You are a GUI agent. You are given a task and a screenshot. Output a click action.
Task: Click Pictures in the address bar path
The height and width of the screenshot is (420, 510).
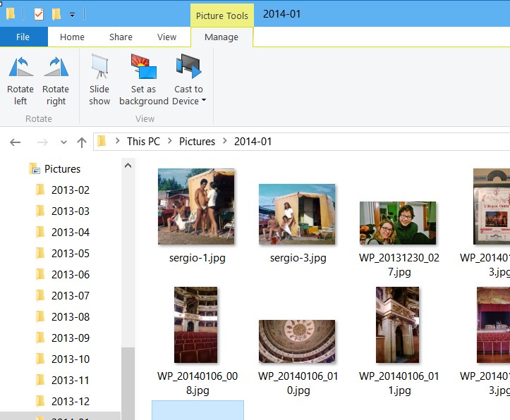click(x=197, y=142)
